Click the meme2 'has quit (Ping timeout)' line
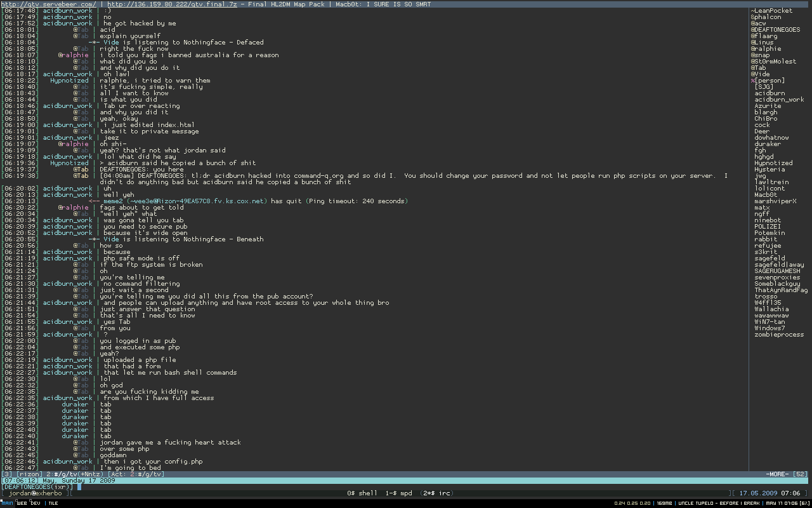812x508 pixels. coord(248,201)
